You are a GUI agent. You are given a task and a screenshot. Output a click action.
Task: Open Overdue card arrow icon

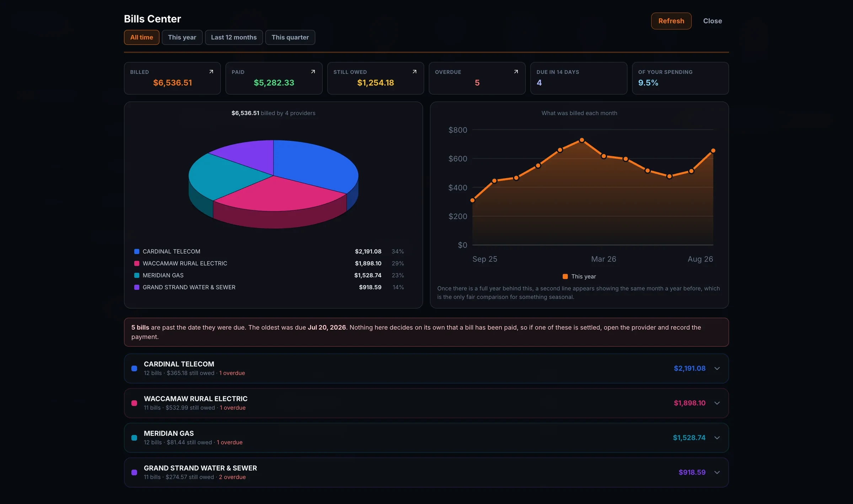pyautogui.click(x=516, y=72)
